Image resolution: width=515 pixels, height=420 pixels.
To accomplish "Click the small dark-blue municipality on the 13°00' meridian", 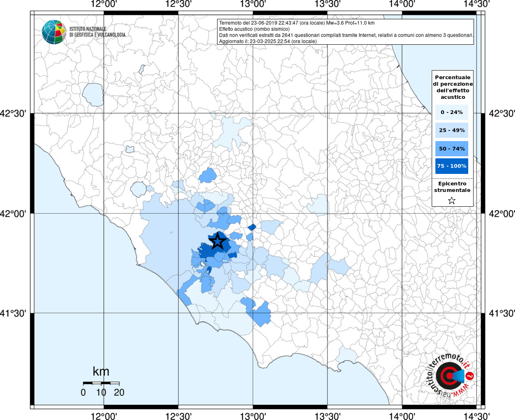I will click(252, 227).
